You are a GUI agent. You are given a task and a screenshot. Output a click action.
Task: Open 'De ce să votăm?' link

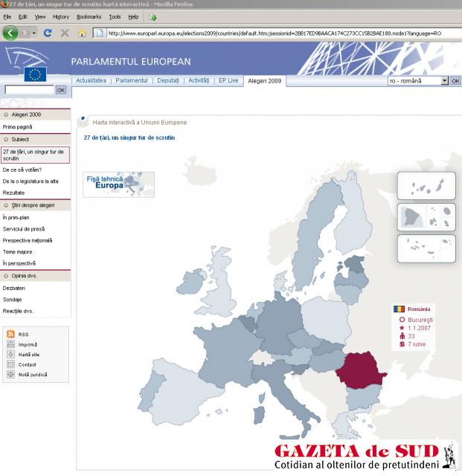click(22, 170)
